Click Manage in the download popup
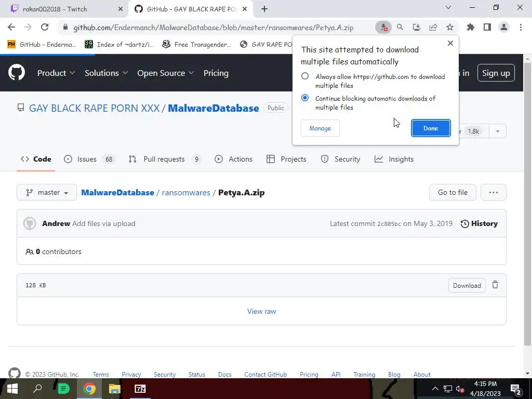The width and height of the screenshot is (532, 399). (320, 128)
